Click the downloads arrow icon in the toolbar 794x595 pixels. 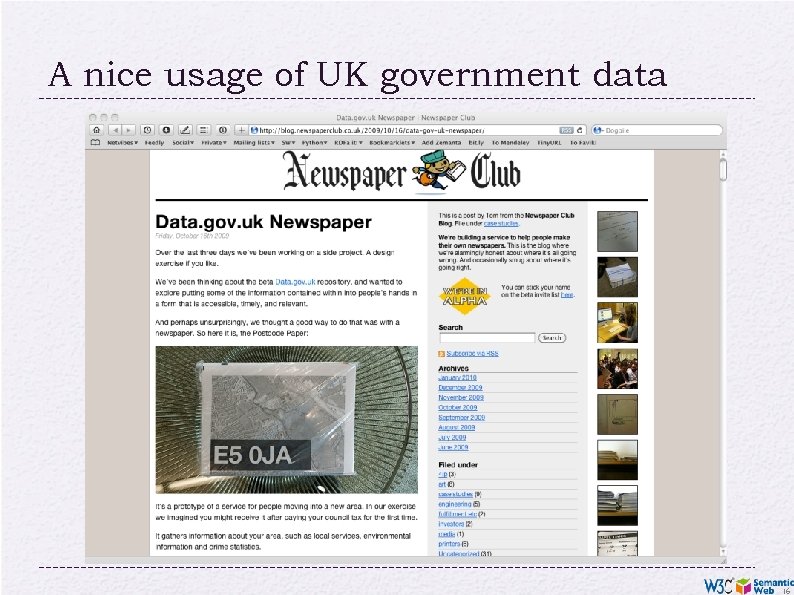pos(166,130)
